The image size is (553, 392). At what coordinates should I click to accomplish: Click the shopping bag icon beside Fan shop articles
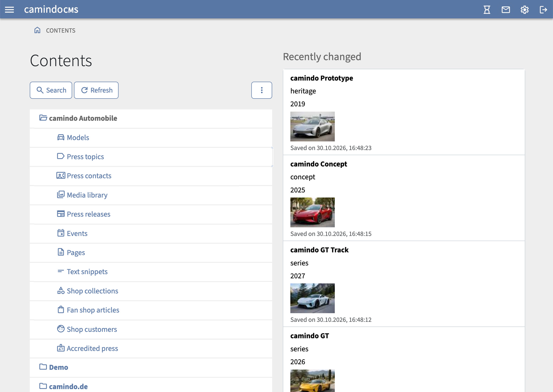(61, 310)
